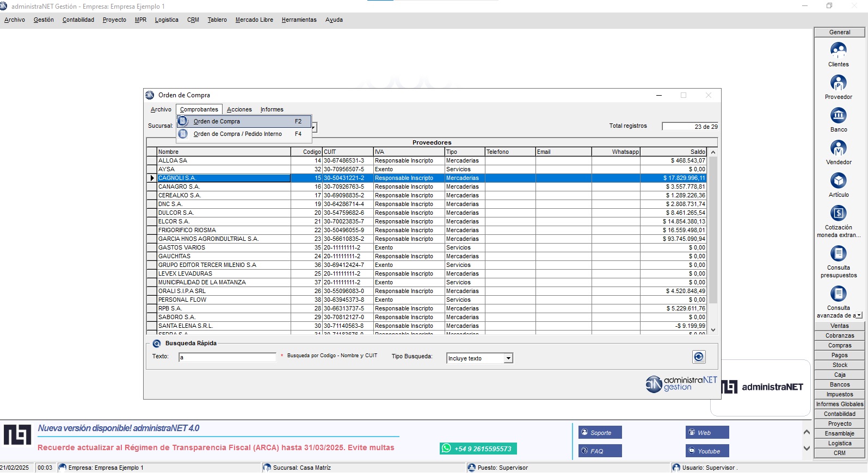This screenshot has height=473, width=868.
Task: Open the Herramientas menu
Action: (299, 20)
